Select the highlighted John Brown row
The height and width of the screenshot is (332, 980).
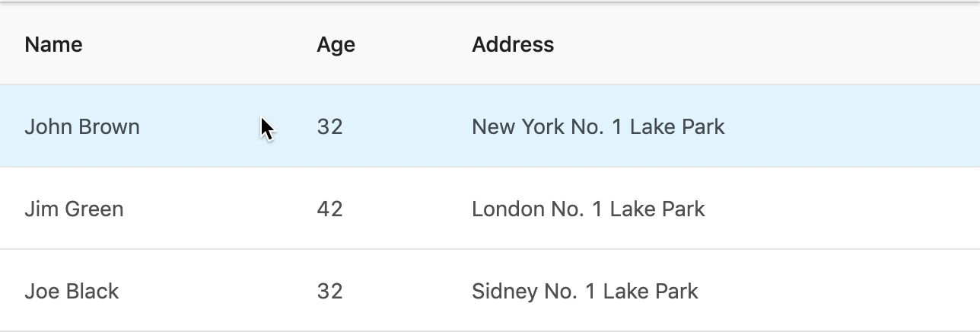(x=490, y=126)
